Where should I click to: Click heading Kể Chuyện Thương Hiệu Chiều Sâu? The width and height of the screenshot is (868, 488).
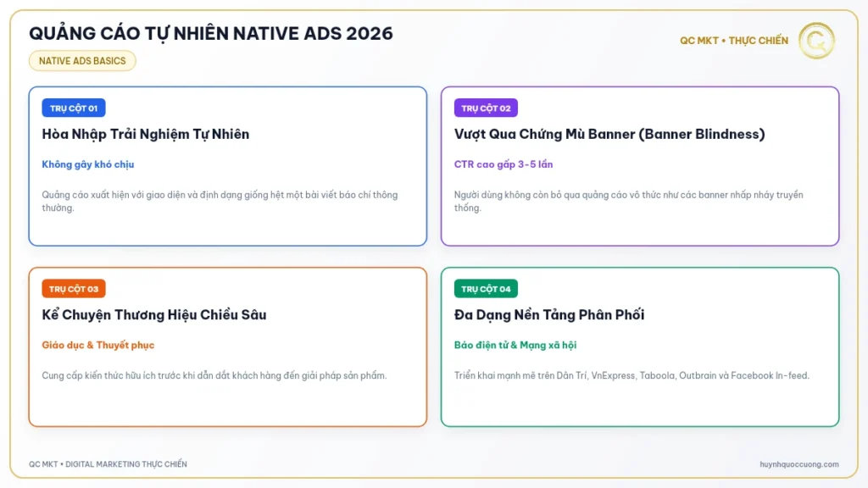point(154,315)
